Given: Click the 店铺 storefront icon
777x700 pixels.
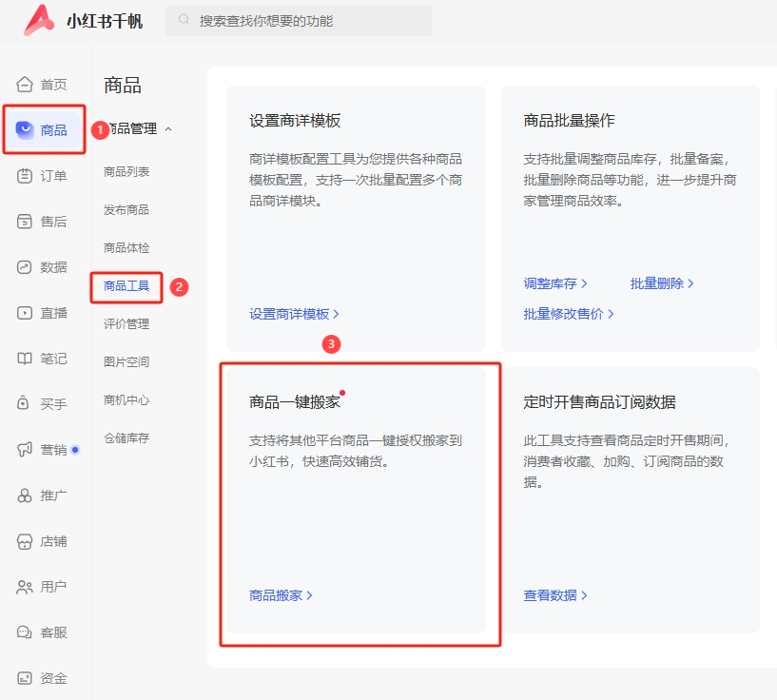Looking at the screenshot, I should [x=25, y=541].
